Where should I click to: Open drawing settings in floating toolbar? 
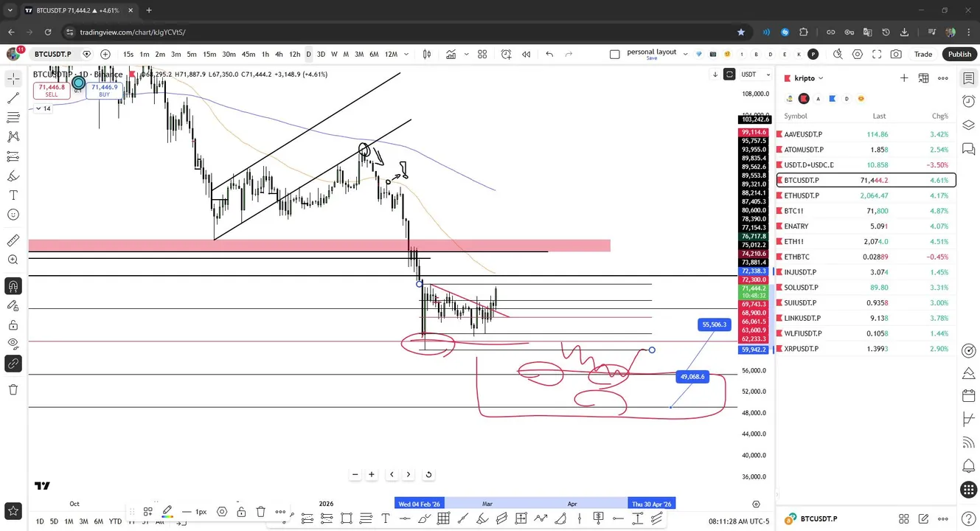(x=222, y=512)
